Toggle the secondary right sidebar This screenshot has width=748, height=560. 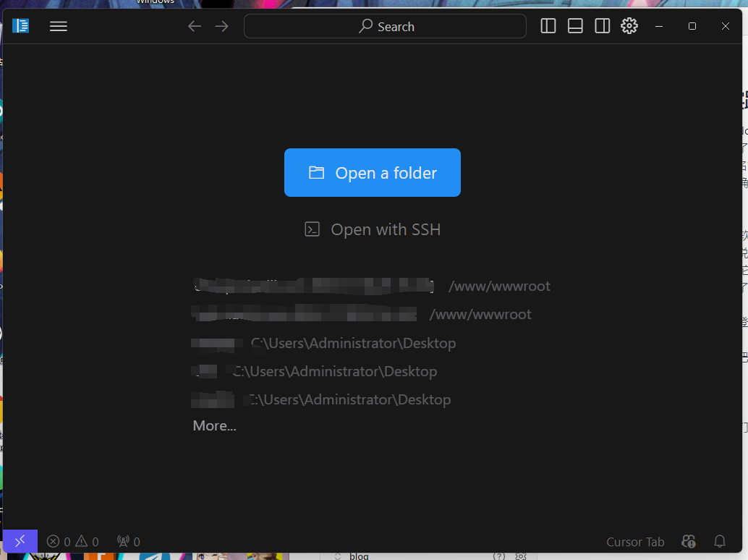click(x=602, y=27)
